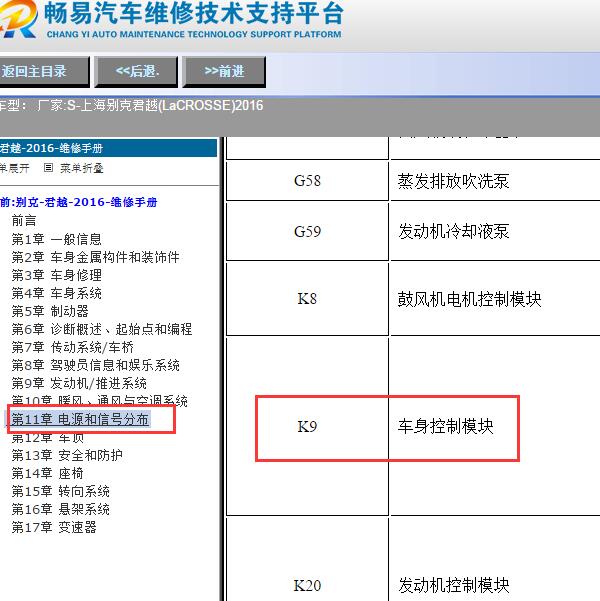The width and height of the screenshot is (600, 601).
Task: Open 第1章 一般信息
Action: [56, 239]
